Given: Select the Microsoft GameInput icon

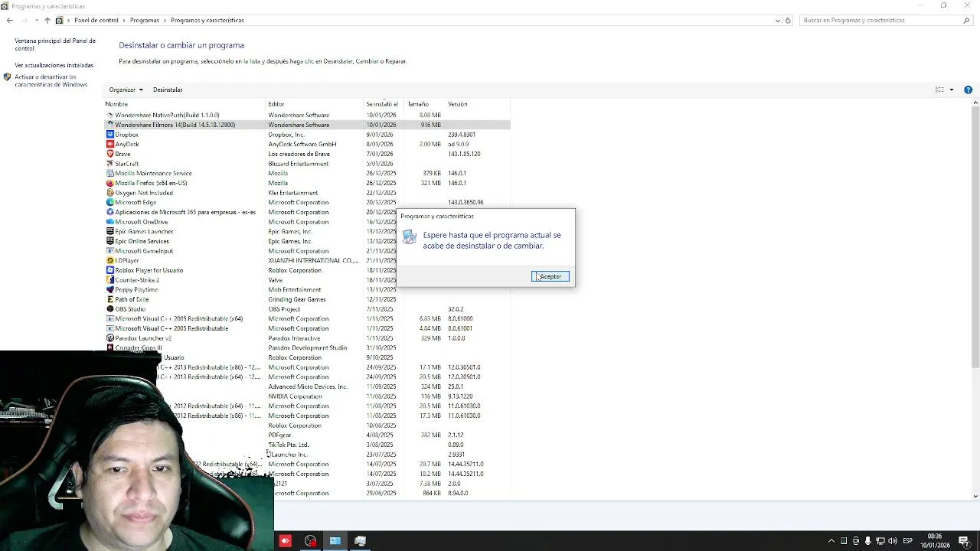Looking at the screenshot, I should [110, 251].
